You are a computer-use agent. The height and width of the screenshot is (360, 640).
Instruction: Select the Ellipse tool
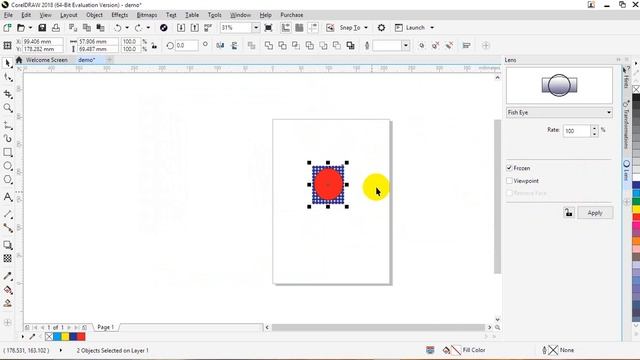(7, 166)
